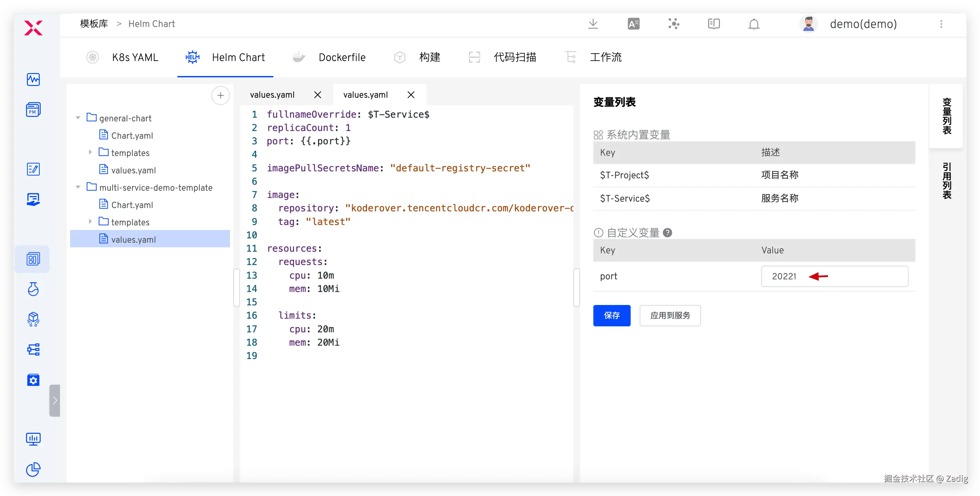This screenshot has width=980, height=496.
Task: Open the language translation icon
Action: click(633, 24)
